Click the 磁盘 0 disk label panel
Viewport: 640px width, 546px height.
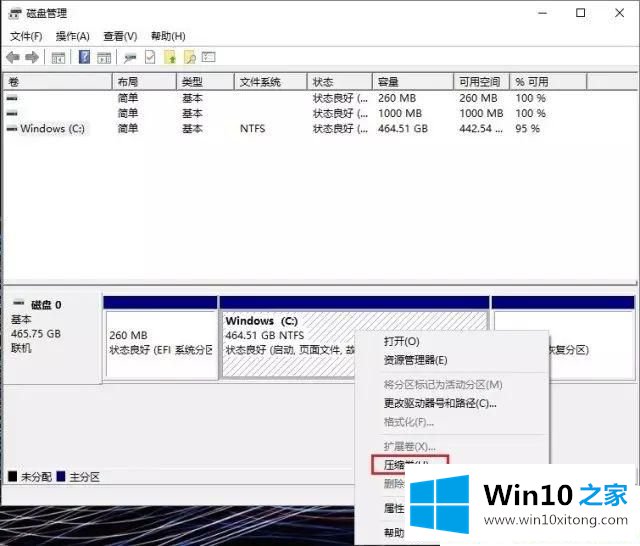tap(52, 337)
